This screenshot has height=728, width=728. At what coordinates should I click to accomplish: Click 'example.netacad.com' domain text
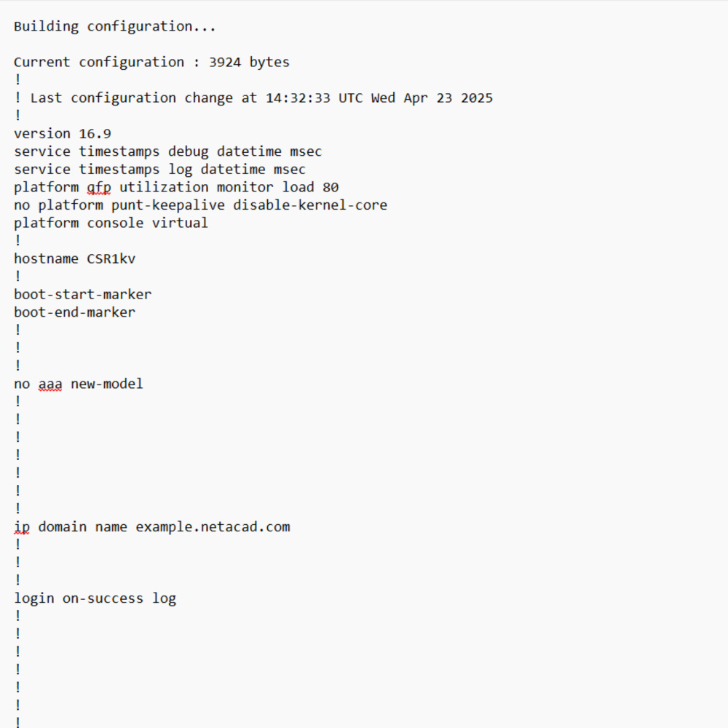[213, 527]
